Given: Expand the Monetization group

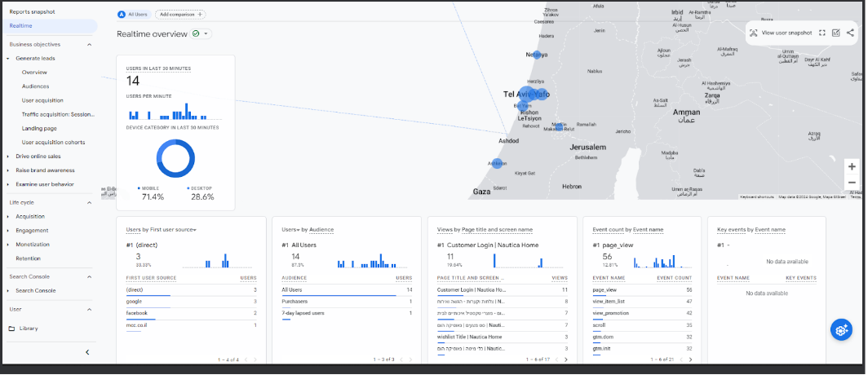Looking at the screenshot, I should click(x=8, y=245).
